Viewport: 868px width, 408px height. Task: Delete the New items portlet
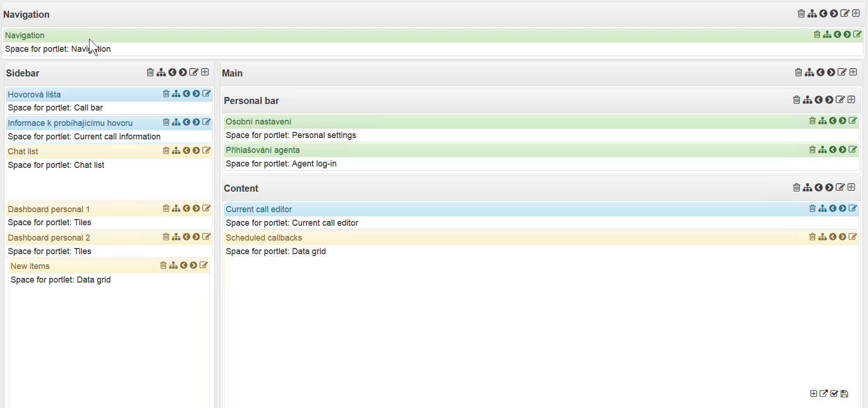163,265
